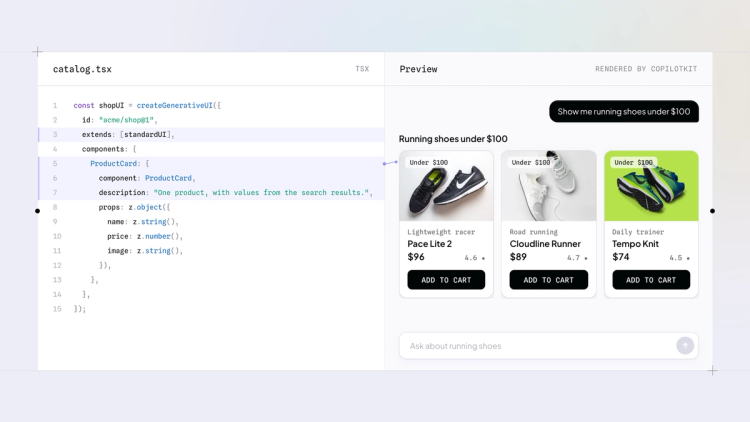Screen dimensions: 750x422
Task: Click the 'Daily trainer' label
Action: point(638,232)
